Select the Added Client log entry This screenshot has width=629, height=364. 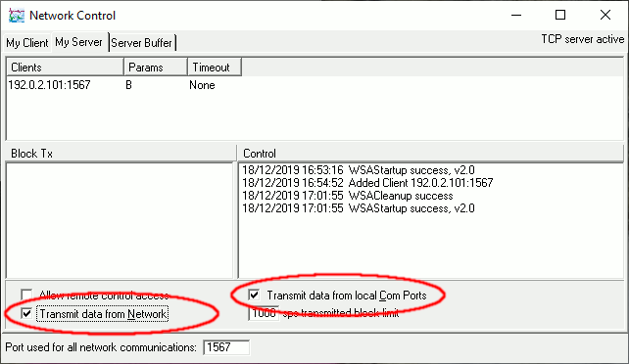pos(367,183)
